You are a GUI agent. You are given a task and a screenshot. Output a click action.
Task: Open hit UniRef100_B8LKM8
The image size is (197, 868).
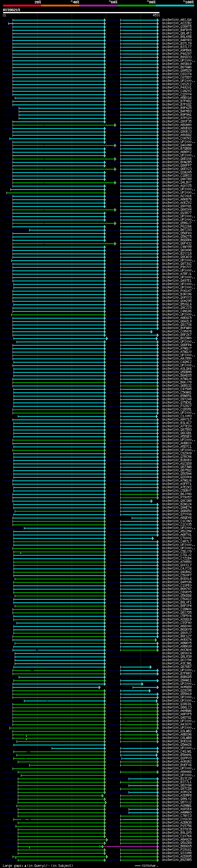tap(176, 37)
